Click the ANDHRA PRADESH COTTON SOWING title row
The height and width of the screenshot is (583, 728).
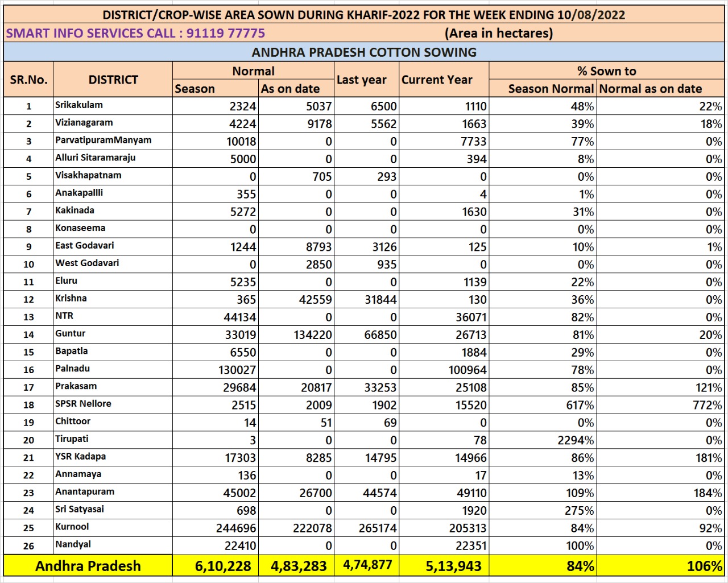[364, 52]
